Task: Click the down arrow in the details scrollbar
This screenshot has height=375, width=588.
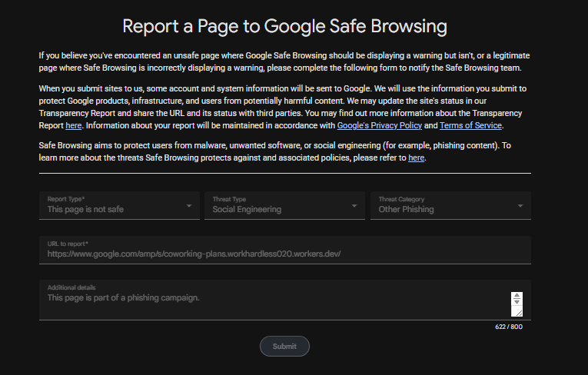Action: tap(517, 301)
